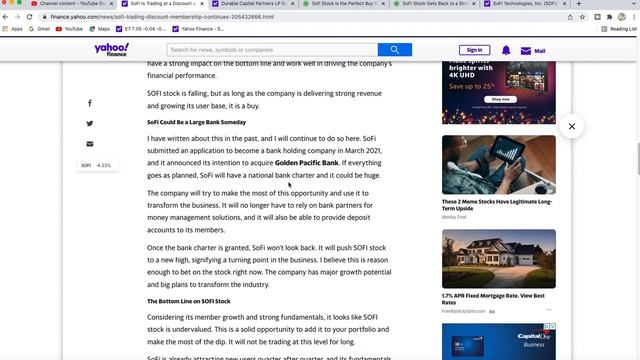Image resolution: width=640 pixels, height=360 pixels.
Task: Open the YouTube bookmark
Action: pos(69,29)
